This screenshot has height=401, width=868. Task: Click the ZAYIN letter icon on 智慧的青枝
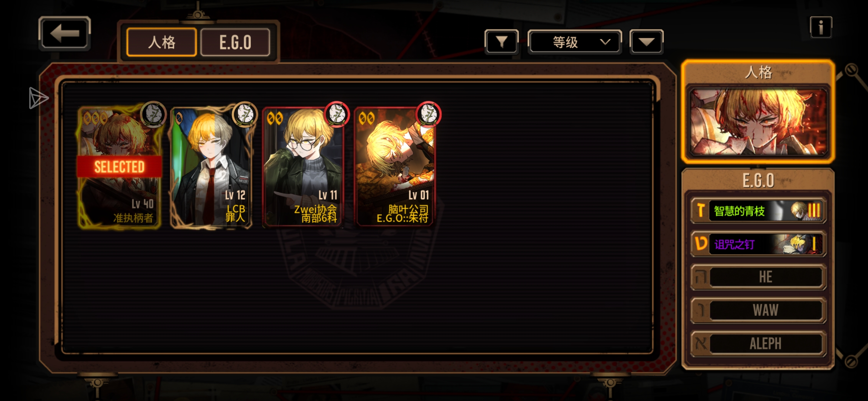700,211
